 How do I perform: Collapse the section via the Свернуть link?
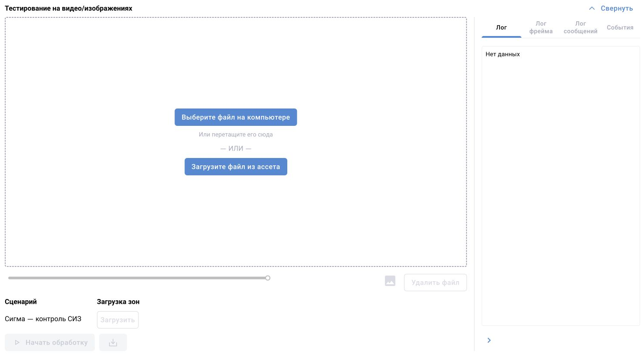coord(617,8)
